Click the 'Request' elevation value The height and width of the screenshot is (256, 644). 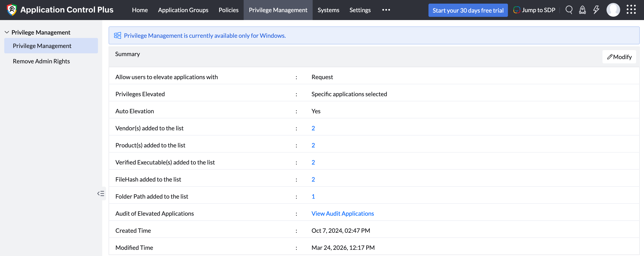(322, 77)
